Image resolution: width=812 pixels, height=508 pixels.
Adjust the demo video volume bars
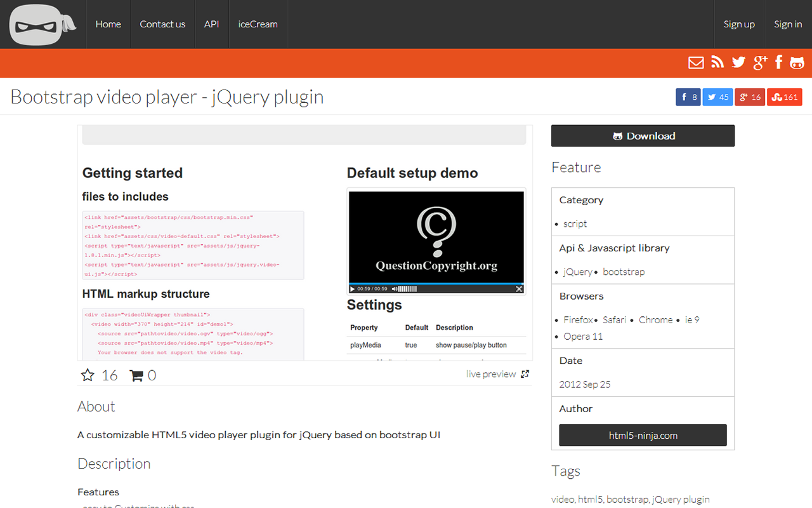coord(407,289)
